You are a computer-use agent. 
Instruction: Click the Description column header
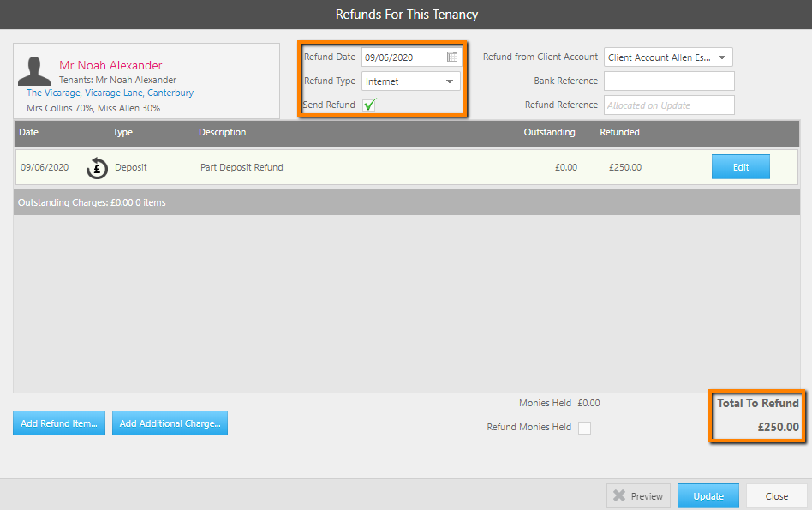click(x=222, y=132)
